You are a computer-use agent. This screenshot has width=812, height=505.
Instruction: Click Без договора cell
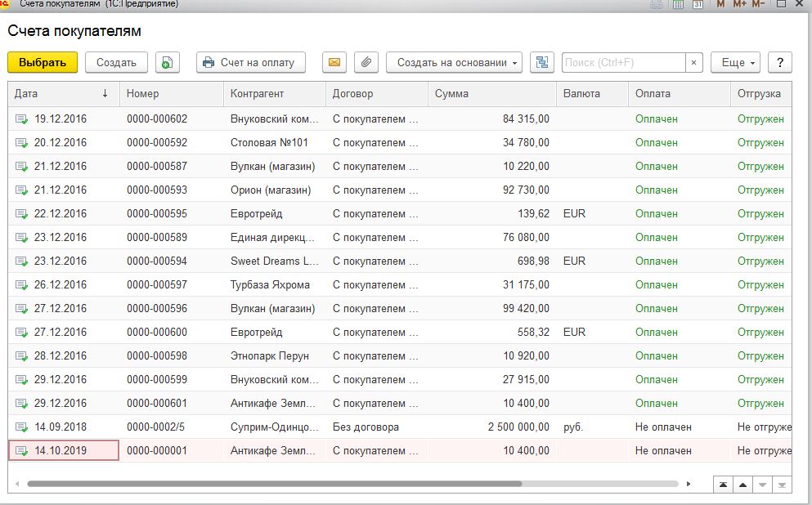(x=377, y=427)
